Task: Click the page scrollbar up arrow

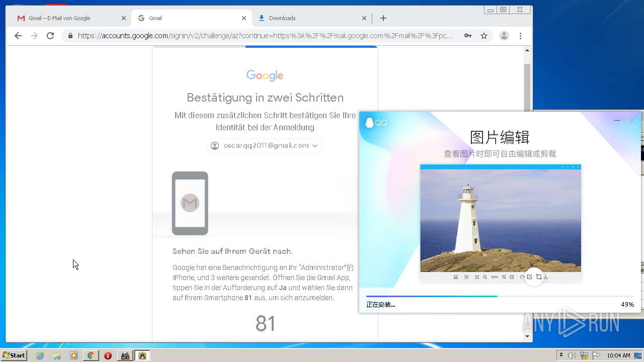Action: tap(527, 50)
